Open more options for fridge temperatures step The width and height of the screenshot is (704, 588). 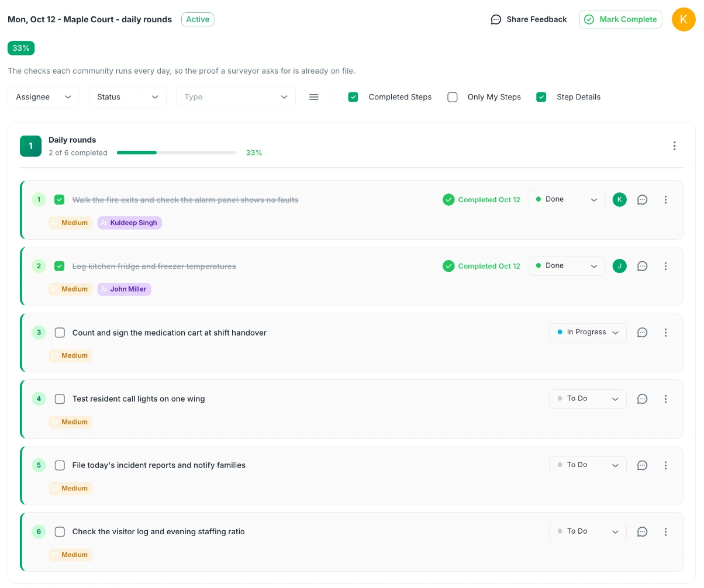[665, 266]
